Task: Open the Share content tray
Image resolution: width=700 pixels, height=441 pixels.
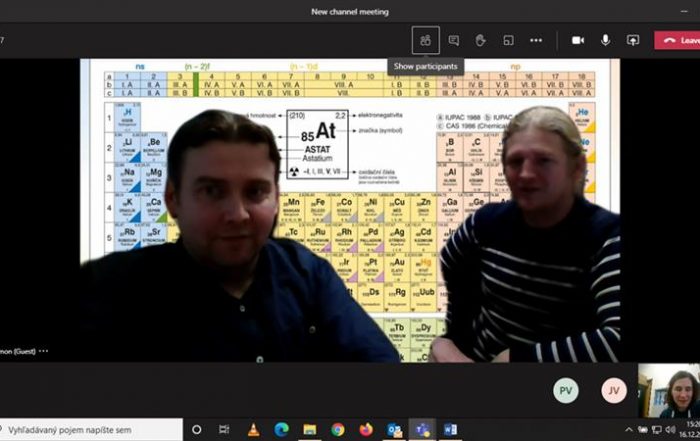Action: 633,41
